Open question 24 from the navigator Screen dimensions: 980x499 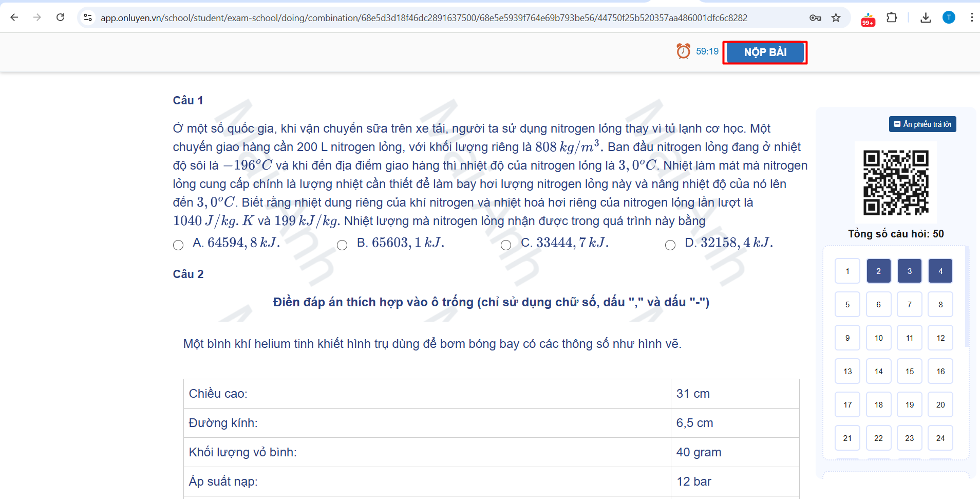[940, 438]
